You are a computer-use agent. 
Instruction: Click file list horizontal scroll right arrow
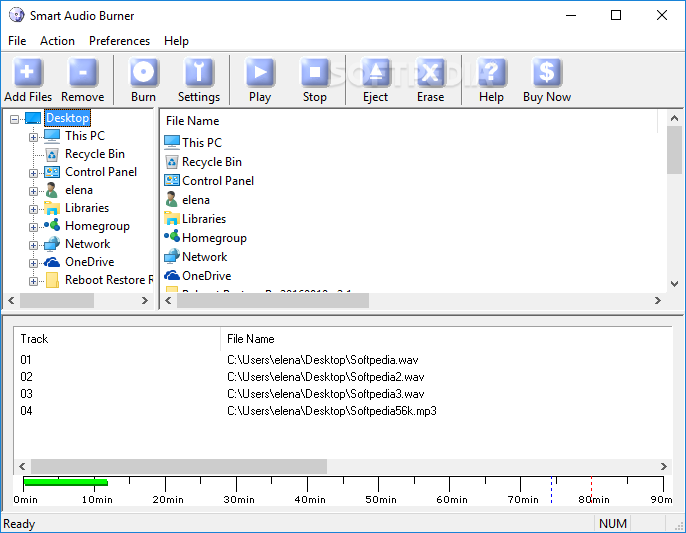pyautogui.click(x=658, y=301)
